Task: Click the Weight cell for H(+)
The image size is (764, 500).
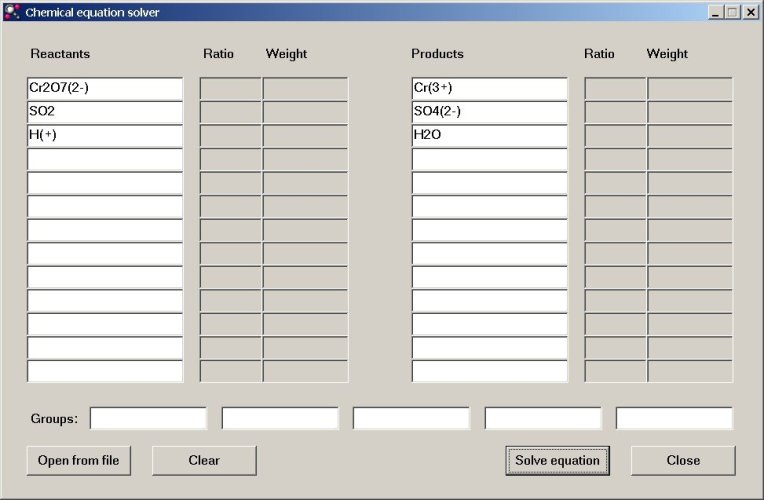Action: tap(306, 135)
